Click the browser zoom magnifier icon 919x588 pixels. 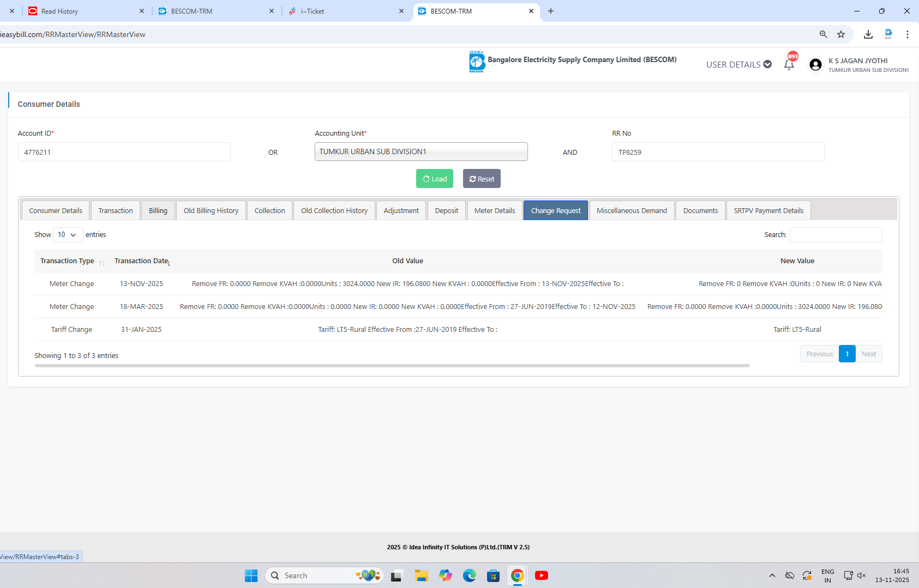pos(824,34)
